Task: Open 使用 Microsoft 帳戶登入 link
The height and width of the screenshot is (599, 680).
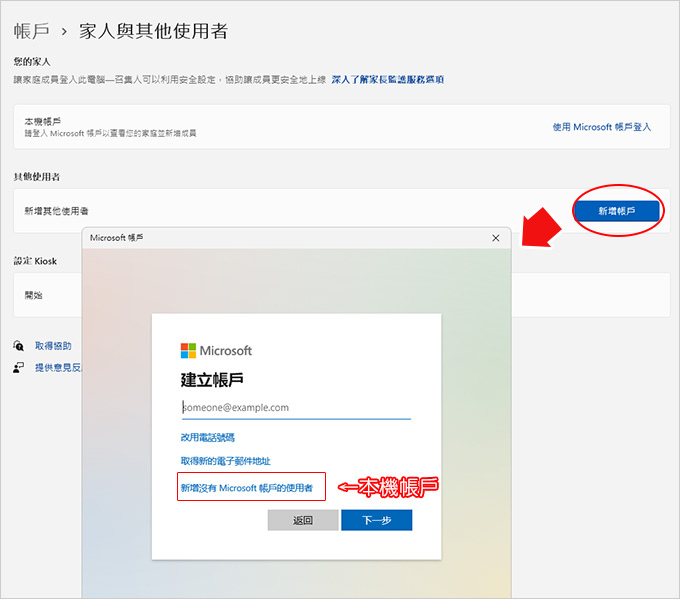Action: [602, 127]
